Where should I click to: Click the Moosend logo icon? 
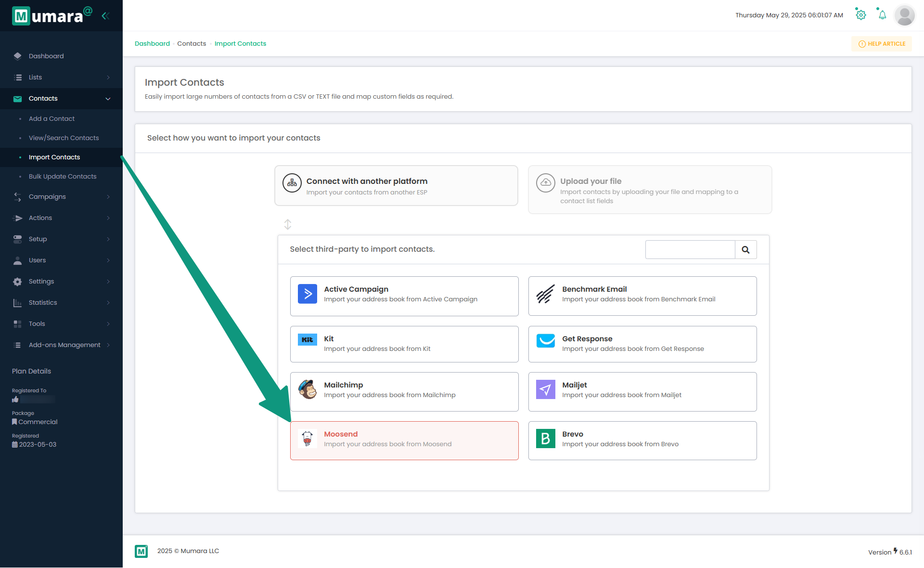[x=307, y=439]
